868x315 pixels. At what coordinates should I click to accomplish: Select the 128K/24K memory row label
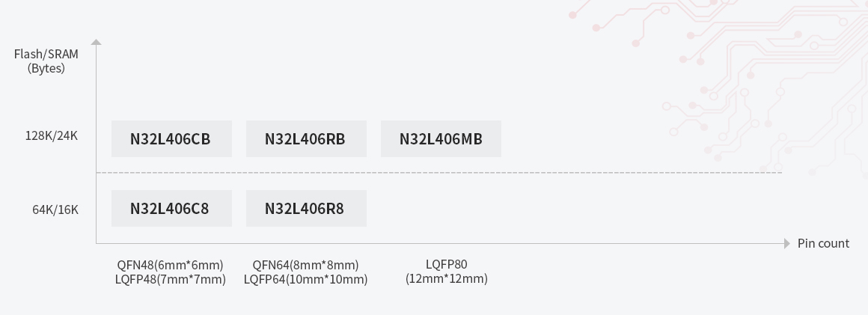tap(52, 135)
